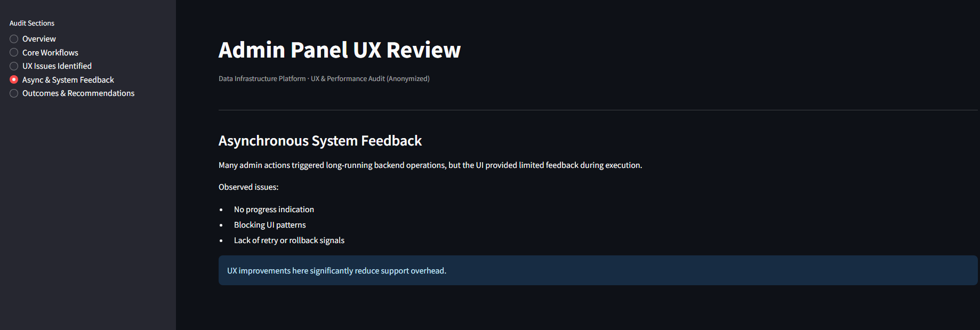Click the blue support overhead info box
980x330 pixels.
coord(597,270)
